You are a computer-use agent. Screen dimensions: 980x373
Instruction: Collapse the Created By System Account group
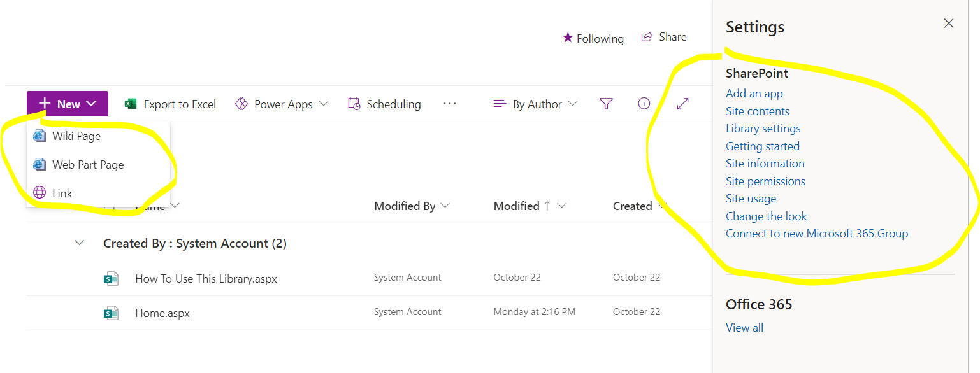coord(80,243)
